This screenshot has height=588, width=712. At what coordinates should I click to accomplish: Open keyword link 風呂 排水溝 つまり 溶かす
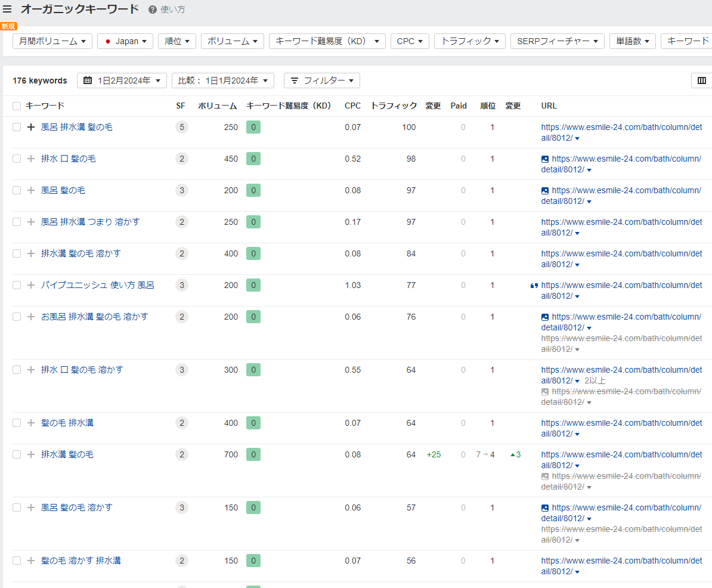click(91, 222)
